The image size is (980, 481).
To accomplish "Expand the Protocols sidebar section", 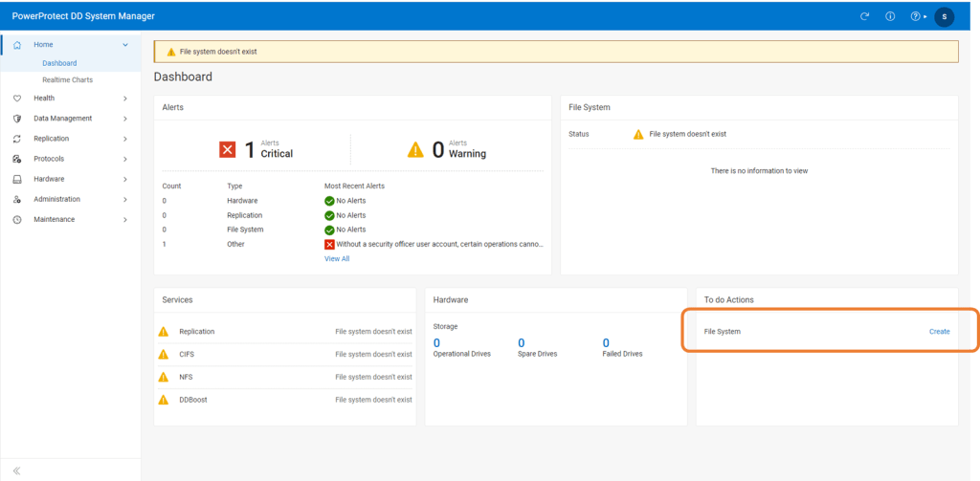I will (x=124, y=159).
